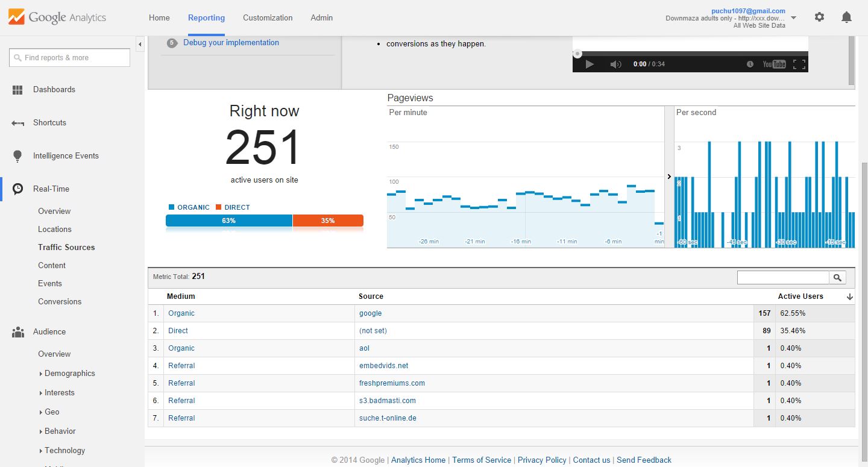Click the Analytics Home footer link
868x467 pixels.
pyautogui.click(x=418, y=460)
